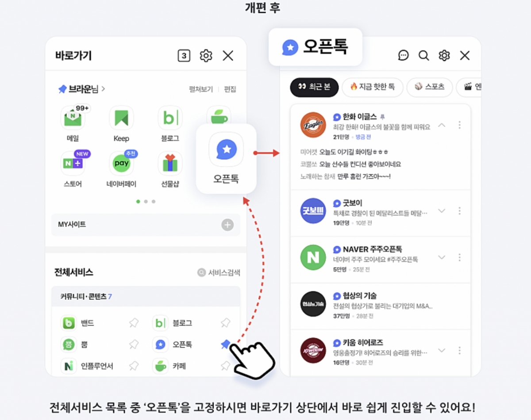Open the 스토어 N+ icon
531x420 pixels.
pos(73,163)
